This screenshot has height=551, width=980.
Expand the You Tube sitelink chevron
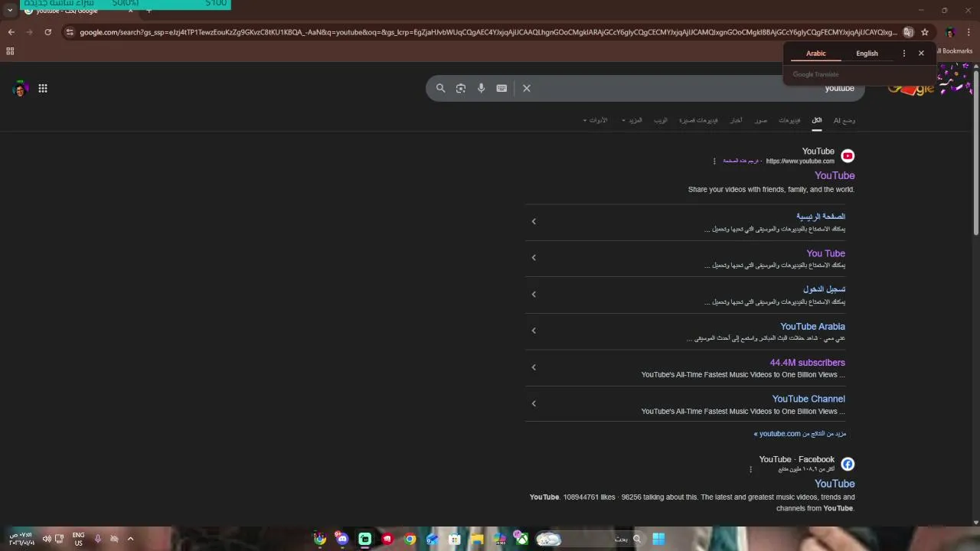click(x=534, y=258)
